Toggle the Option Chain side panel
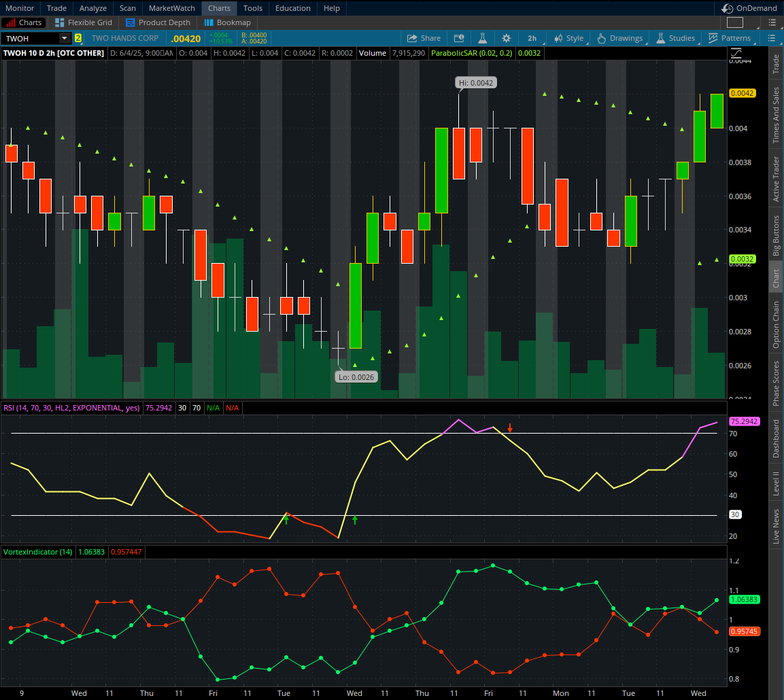The image size is (784, 700). pos(776,325)
